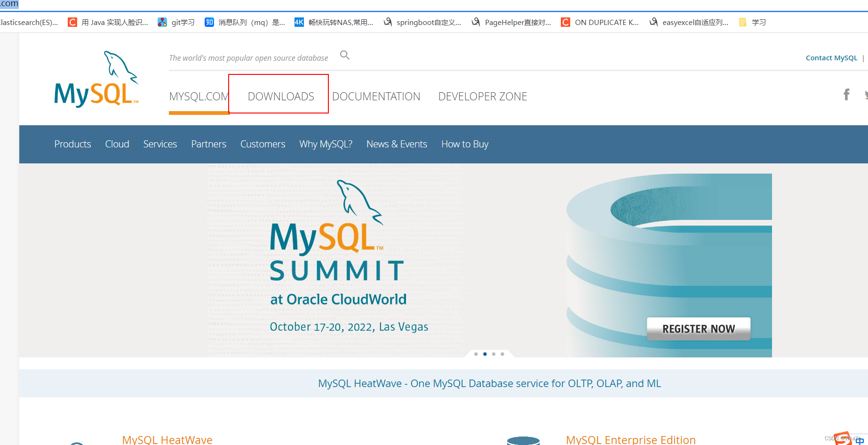Viewport: 868px width, 445px height.
Task: Click the MySQL dolphin logo
Action: (96, 79)
